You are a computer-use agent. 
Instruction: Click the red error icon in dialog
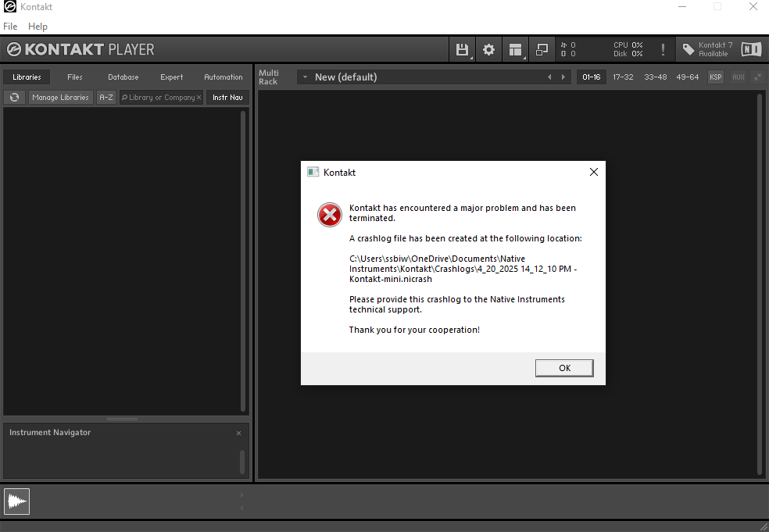(x=330, y=215)
